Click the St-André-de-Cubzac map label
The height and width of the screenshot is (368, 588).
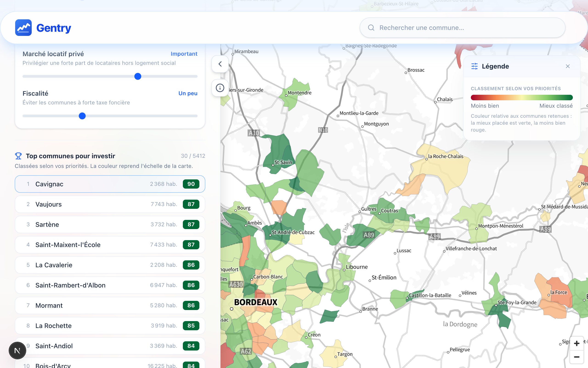[x=293, y=233]
